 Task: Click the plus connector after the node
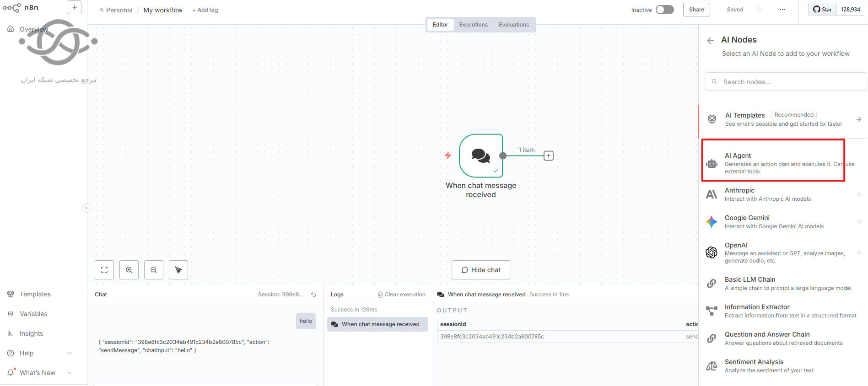[549, 156]
